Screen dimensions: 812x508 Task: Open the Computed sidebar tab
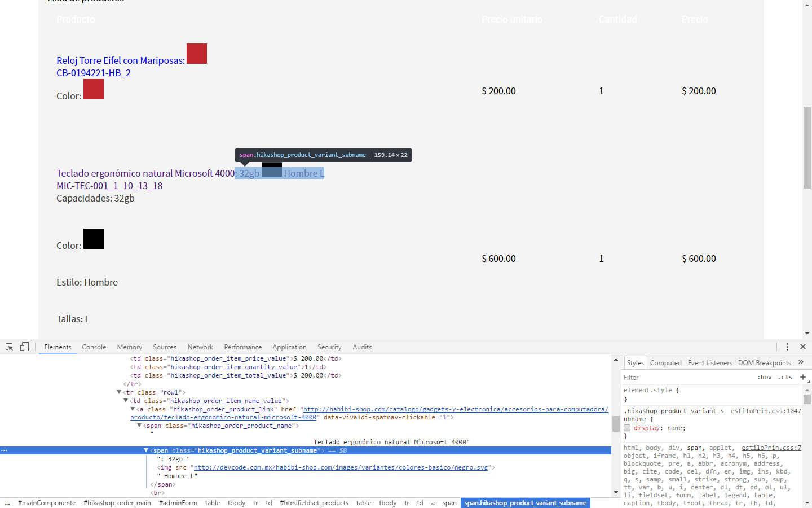(x=666, y=363)
